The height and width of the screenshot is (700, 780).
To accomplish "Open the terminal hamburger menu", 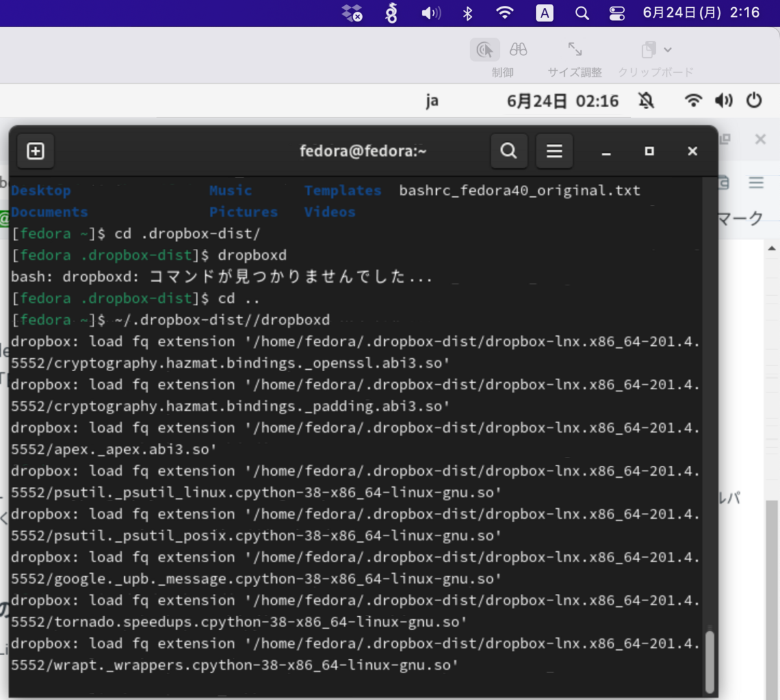I will [554, 151].
